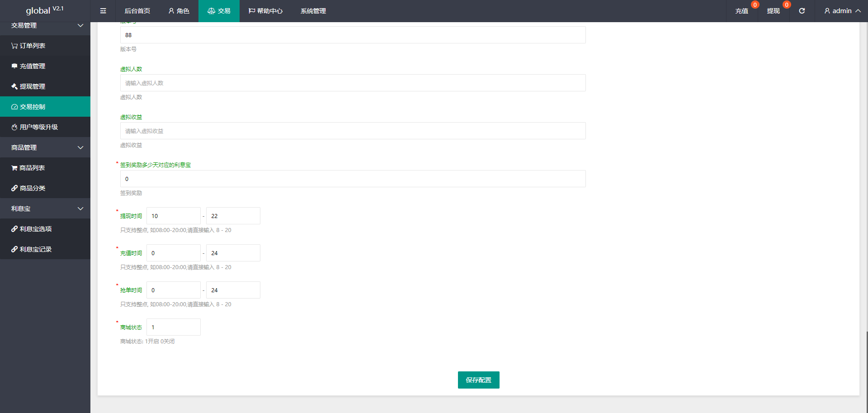Open 商品列表 from the sidebar

45,168
